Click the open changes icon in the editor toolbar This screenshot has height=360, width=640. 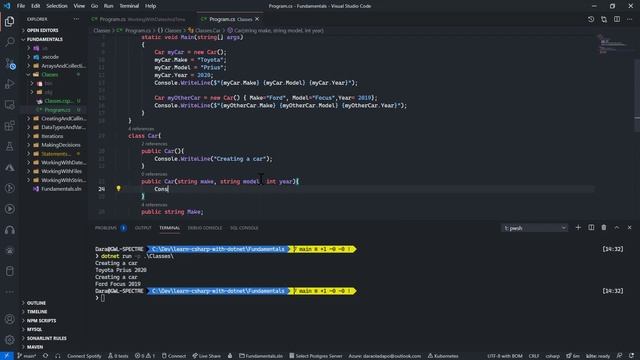coord(604,19)
